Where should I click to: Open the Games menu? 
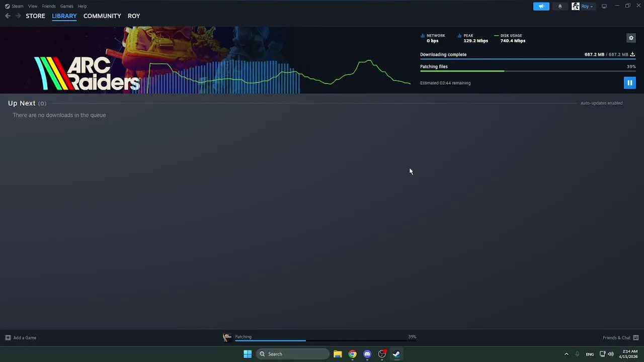coord(67,6)
